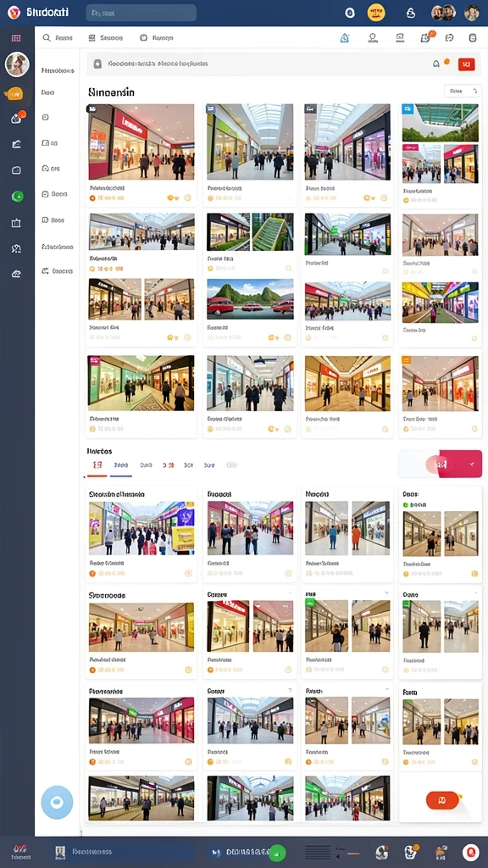Viewport: 488px width, 868px height.
Task: Expand the first item in the secondary side menu
Action: (58, 71)
